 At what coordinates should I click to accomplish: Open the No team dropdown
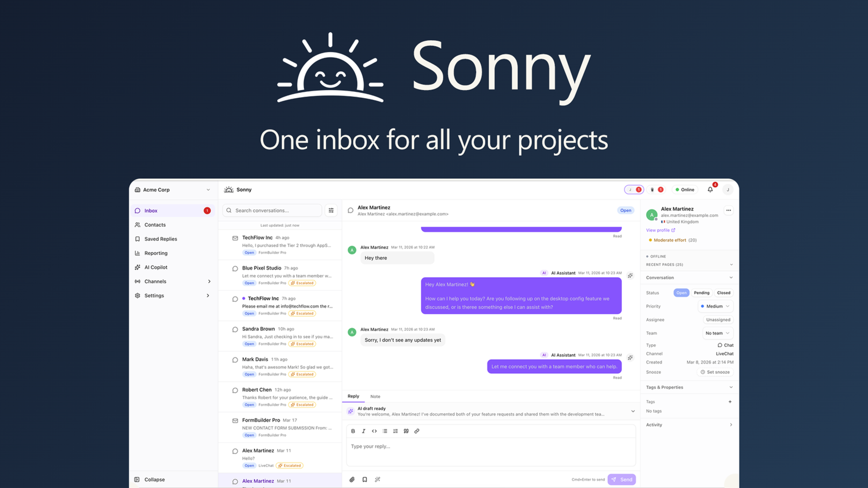click(718, 333)
